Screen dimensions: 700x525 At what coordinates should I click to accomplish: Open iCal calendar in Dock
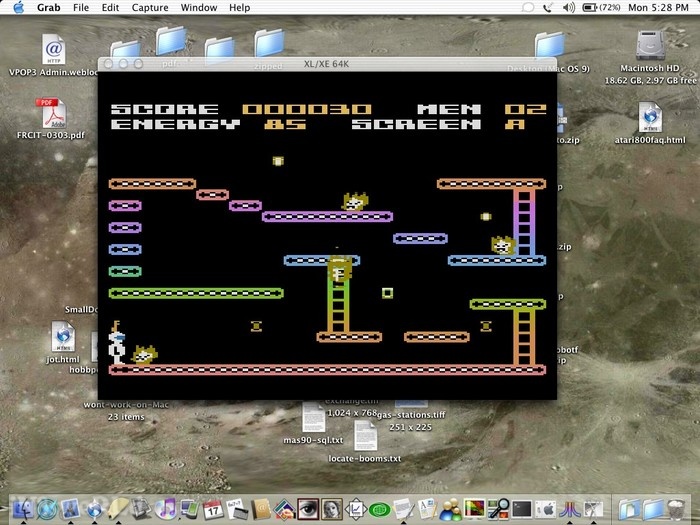pos(213,509)
